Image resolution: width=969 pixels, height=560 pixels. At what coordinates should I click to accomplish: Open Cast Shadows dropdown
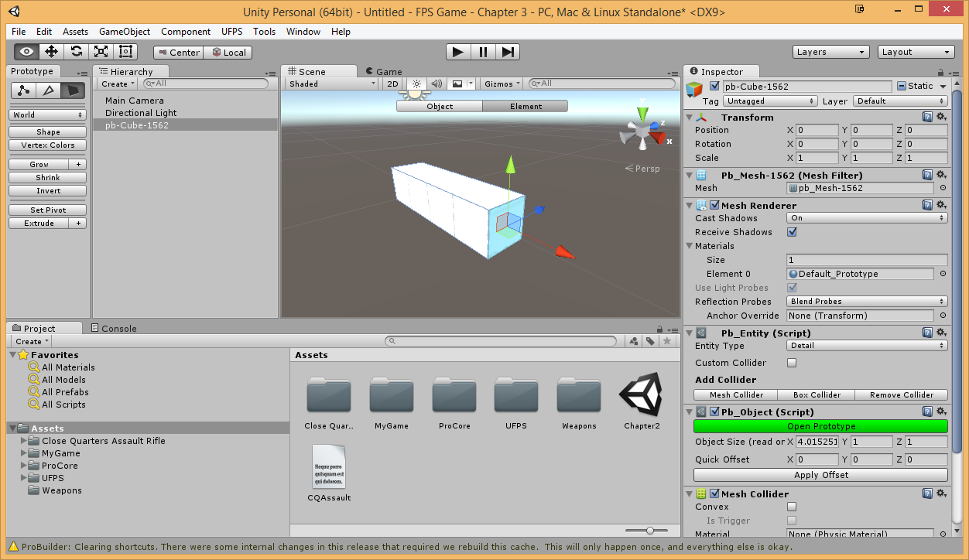867,218
